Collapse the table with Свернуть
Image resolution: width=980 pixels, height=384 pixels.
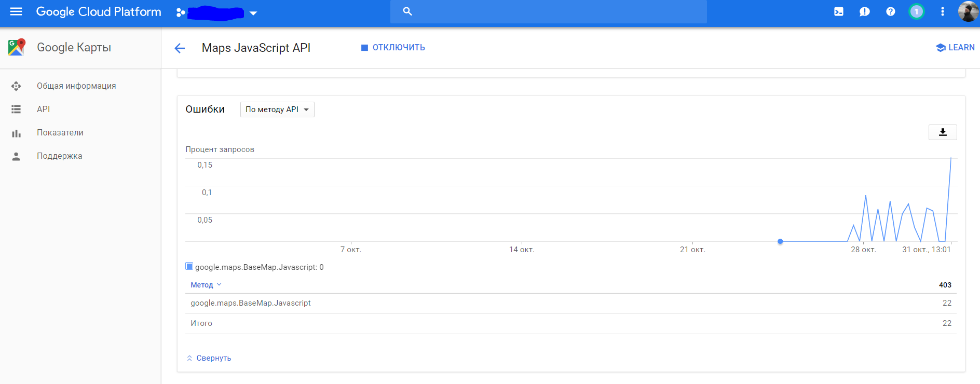(x=209, y=358)
